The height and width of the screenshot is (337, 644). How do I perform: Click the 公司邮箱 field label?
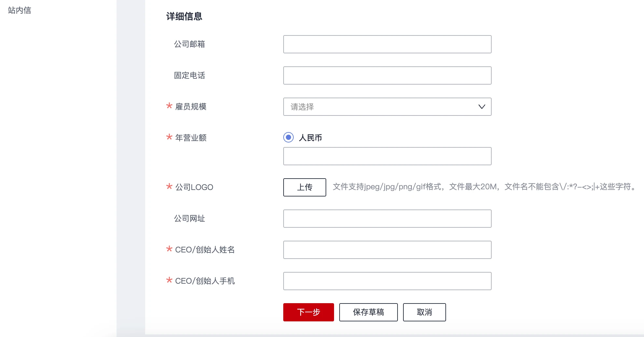tap(189, 44)
